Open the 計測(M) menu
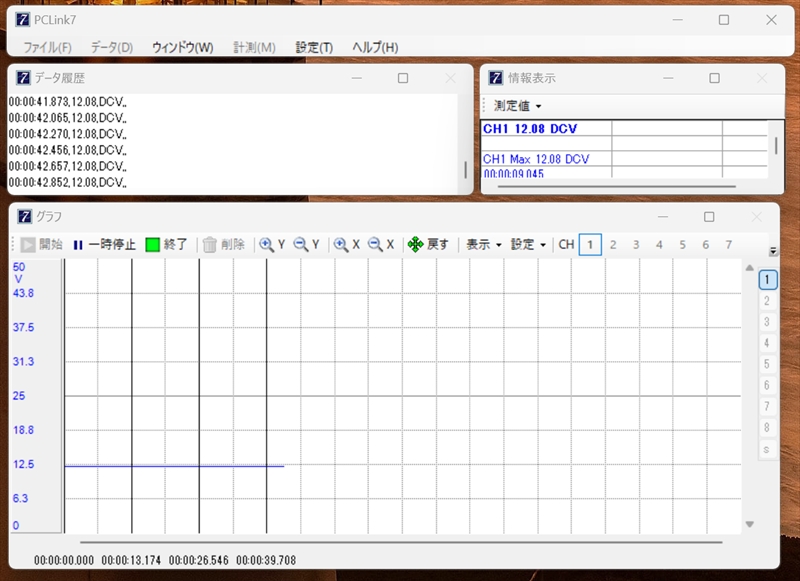Screen dimensions: 800x581 pyautogui.click(x=254, y=47)
